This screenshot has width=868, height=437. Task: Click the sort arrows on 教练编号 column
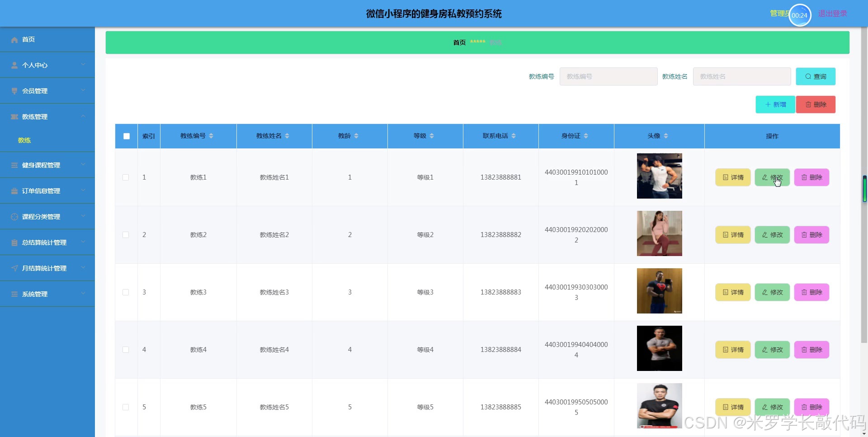point(211,136)
